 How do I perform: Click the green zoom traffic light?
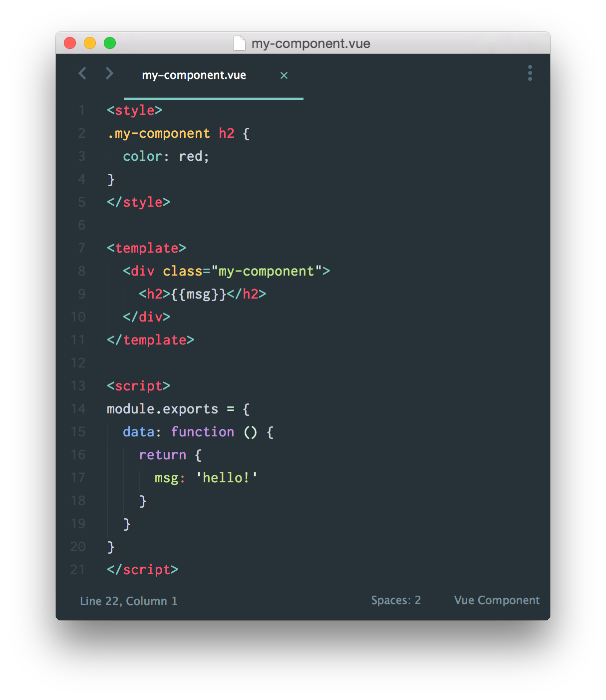109,43
